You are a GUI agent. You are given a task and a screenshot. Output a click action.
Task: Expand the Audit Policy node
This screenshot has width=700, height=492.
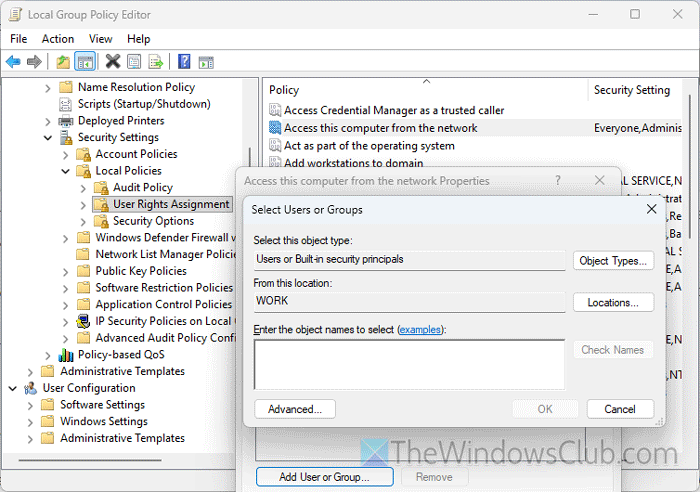click(83, 188)
